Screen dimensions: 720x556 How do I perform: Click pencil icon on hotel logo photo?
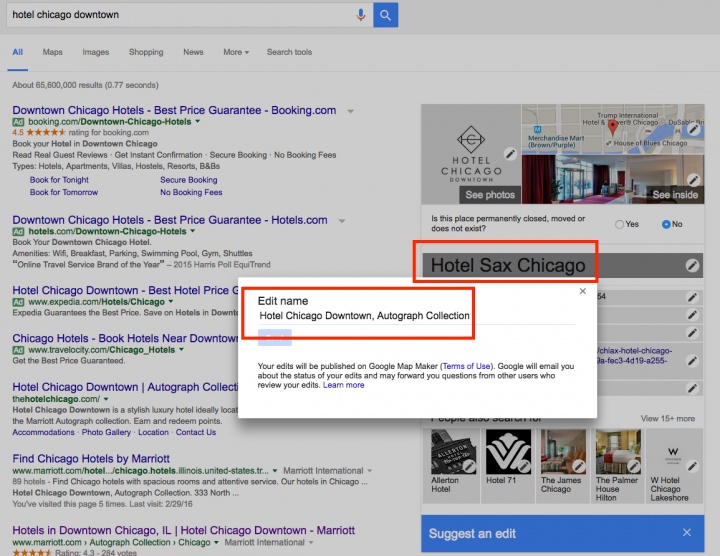point(510,154)
